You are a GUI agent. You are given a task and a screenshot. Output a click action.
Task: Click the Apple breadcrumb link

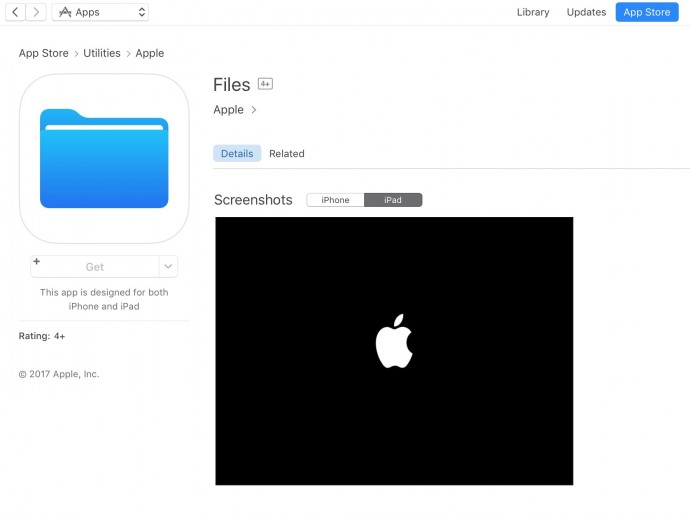(x=150, y=53)
